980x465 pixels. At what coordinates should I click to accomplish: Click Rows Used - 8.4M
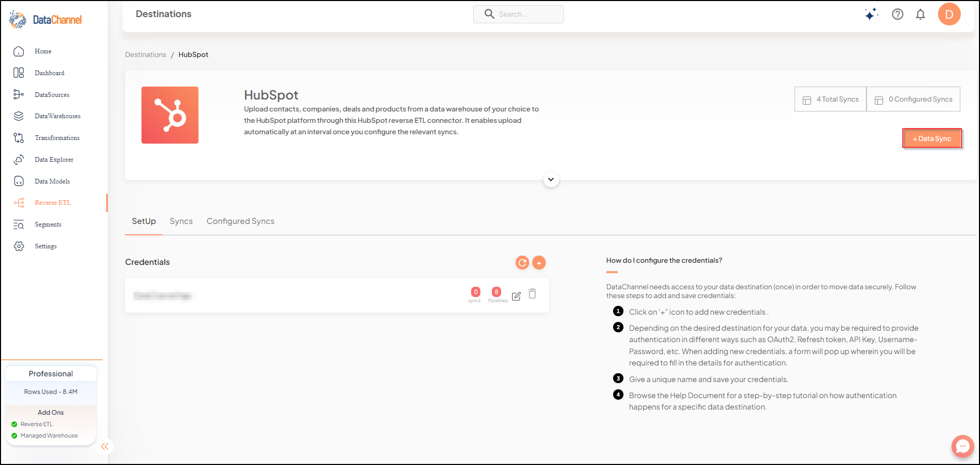(x=51, y=392)
